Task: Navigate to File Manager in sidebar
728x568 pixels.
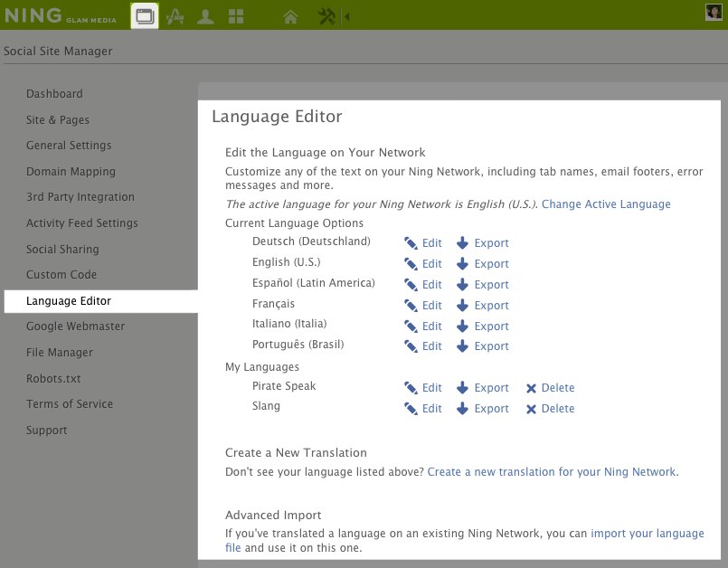Action: (60, 353)
